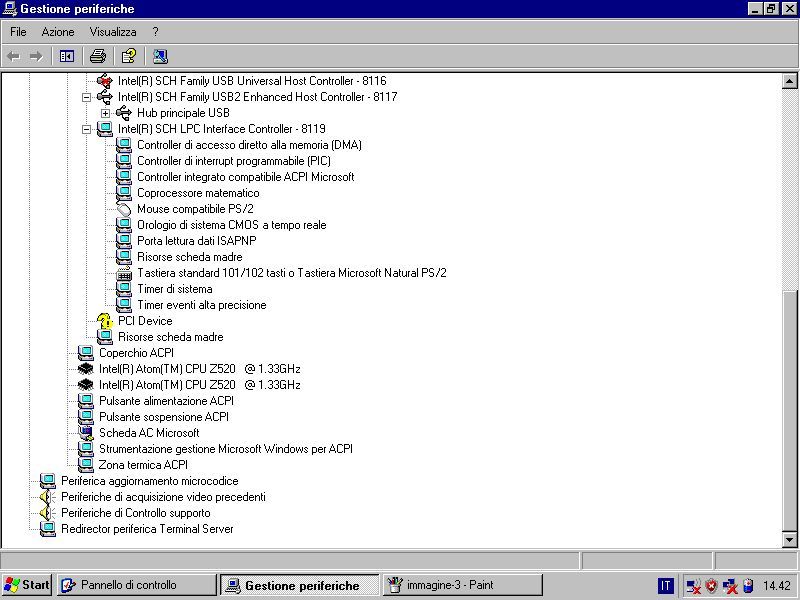Click the Hub principale USB icon
Image resolution: width=800 pixels, height=600 pixels.
pyautogui.click(x=123, y=113)
